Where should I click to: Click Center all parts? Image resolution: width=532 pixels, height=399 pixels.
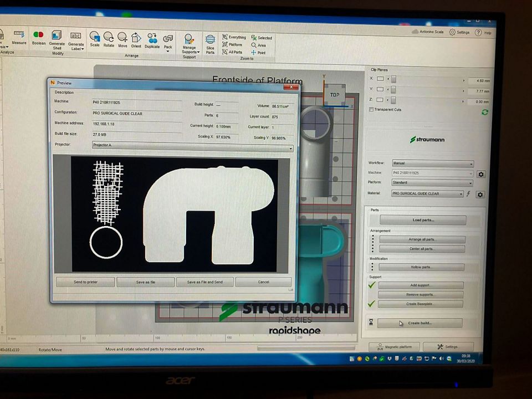(x=422, y=249)
